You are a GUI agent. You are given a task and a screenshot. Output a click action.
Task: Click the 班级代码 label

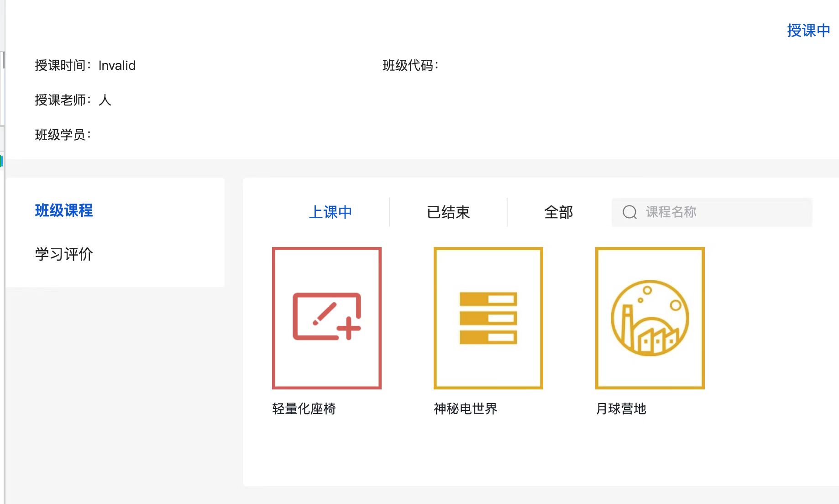[x=410, y=65]
